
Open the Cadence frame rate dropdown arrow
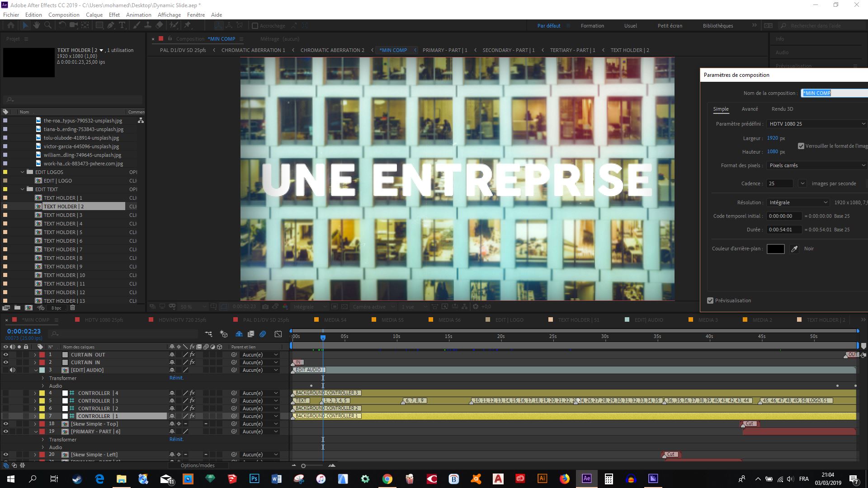pyautogui.click(x=802, y=183)
